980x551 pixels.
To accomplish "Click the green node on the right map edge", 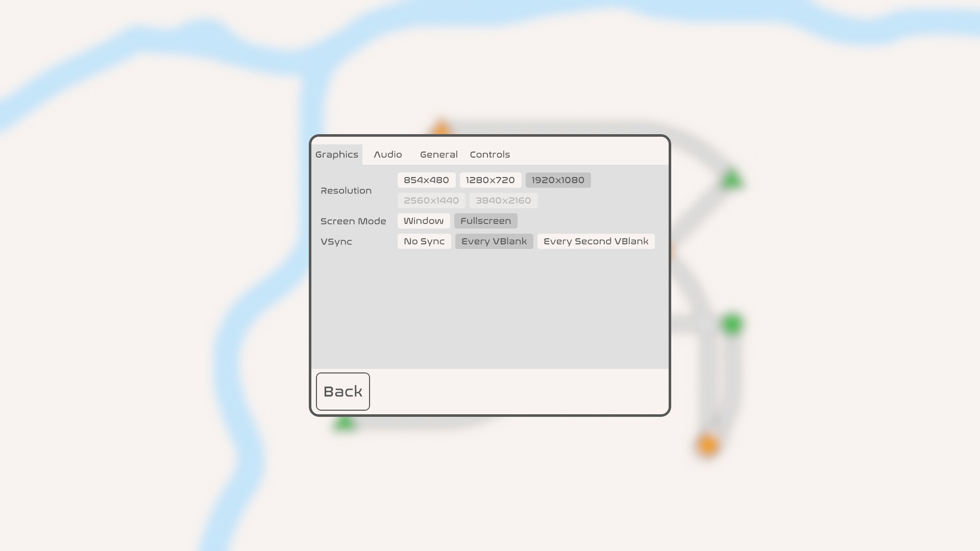I will click(x=731, y=322).
